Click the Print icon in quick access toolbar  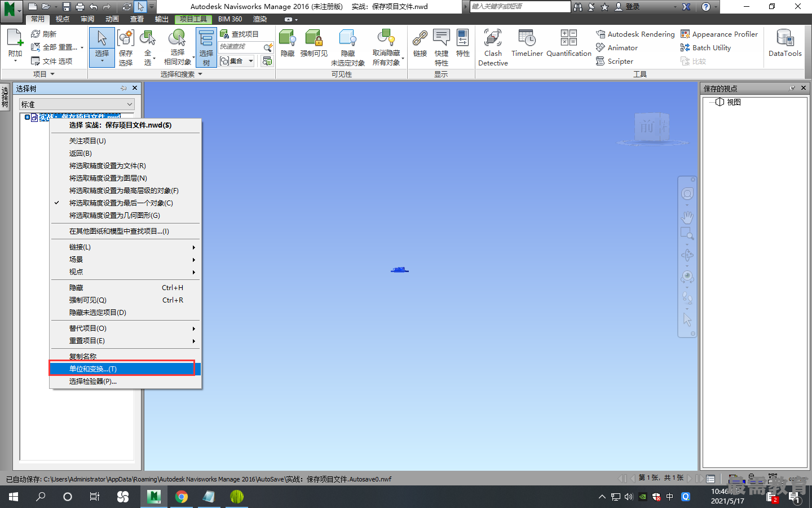(80, 7)
